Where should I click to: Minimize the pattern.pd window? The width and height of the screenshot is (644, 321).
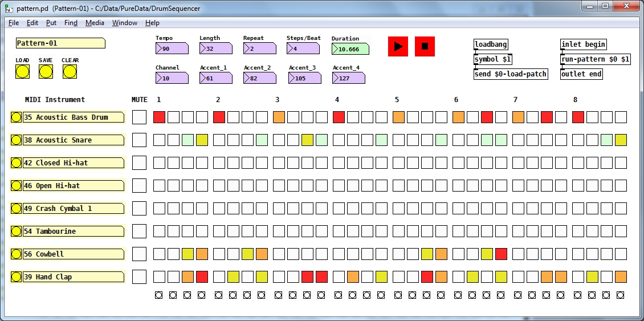pyautogui.click(x=590, y=6)
